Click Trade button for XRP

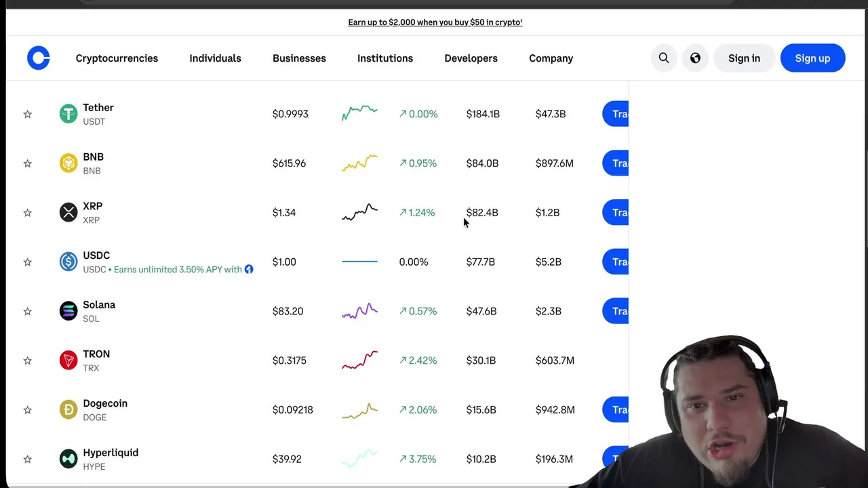[616, 213]
